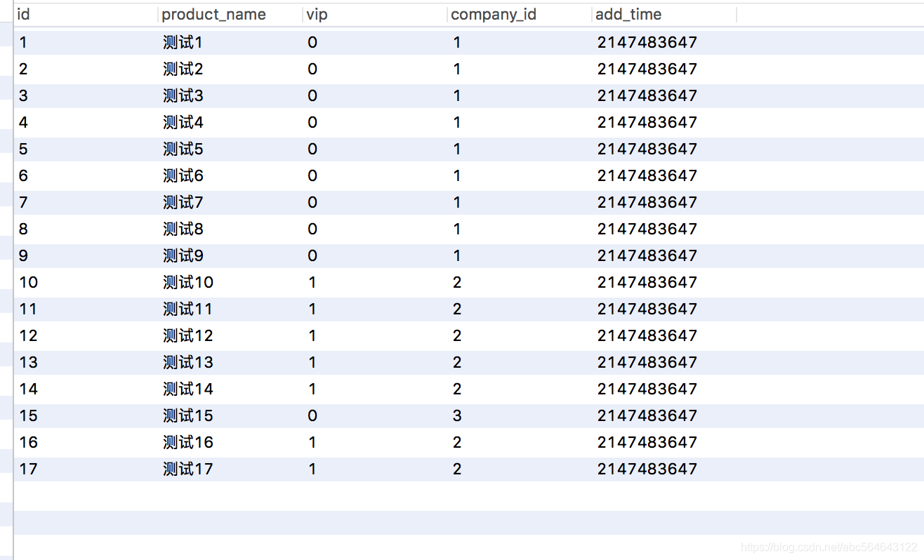The height and width of the screenshot is (560, 924).
Task: Select product name 测试3
Action: [x=183, y=96]
